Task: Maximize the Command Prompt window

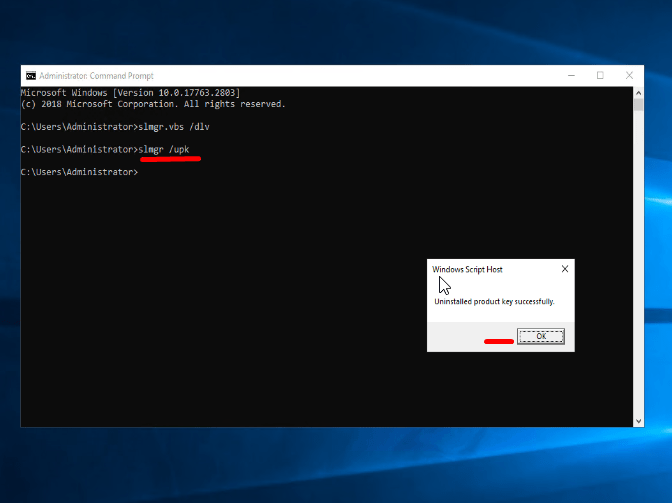Action: pyautogui.click(x=600, y=76)
